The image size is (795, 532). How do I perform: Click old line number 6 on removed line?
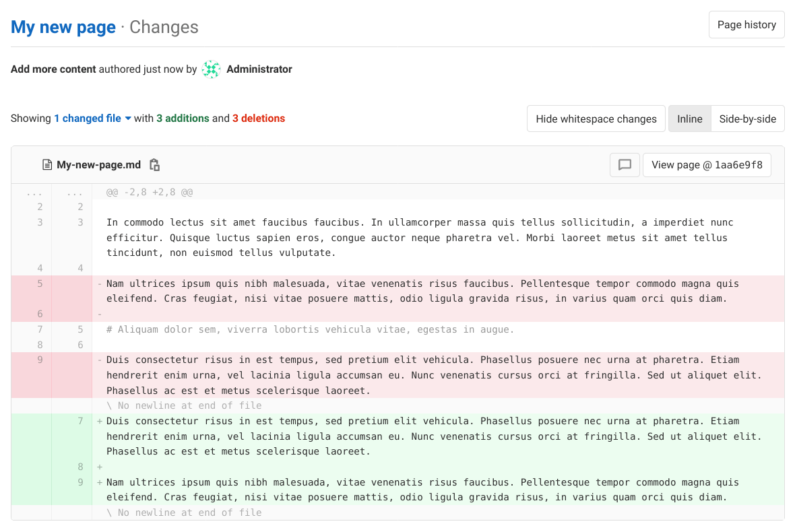39,313
